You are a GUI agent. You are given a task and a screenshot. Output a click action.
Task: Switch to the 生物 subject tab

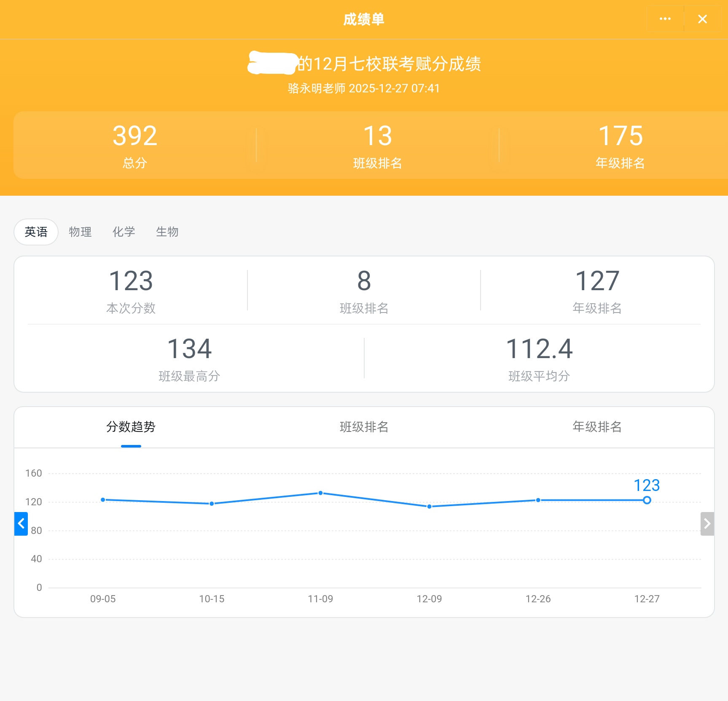[167, 232]
